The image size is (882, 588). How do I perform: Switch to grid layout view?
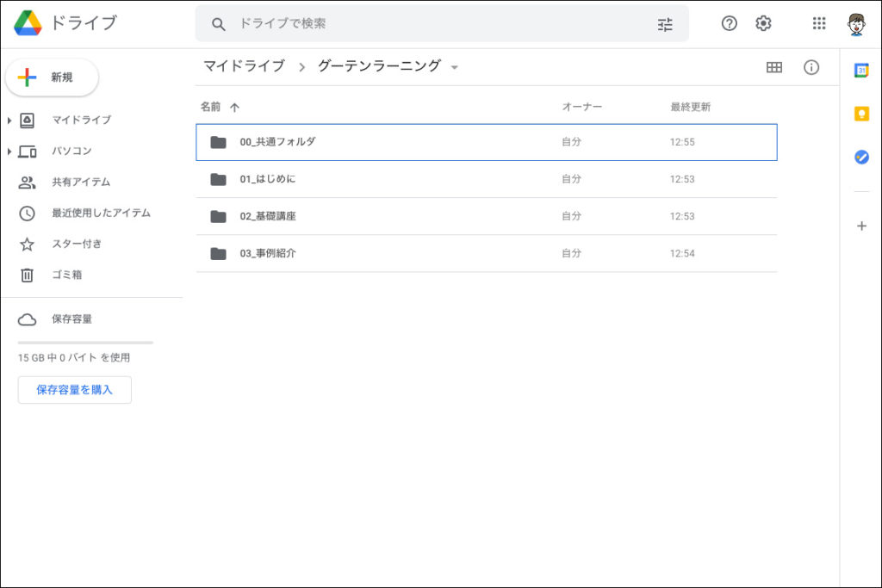774,67
